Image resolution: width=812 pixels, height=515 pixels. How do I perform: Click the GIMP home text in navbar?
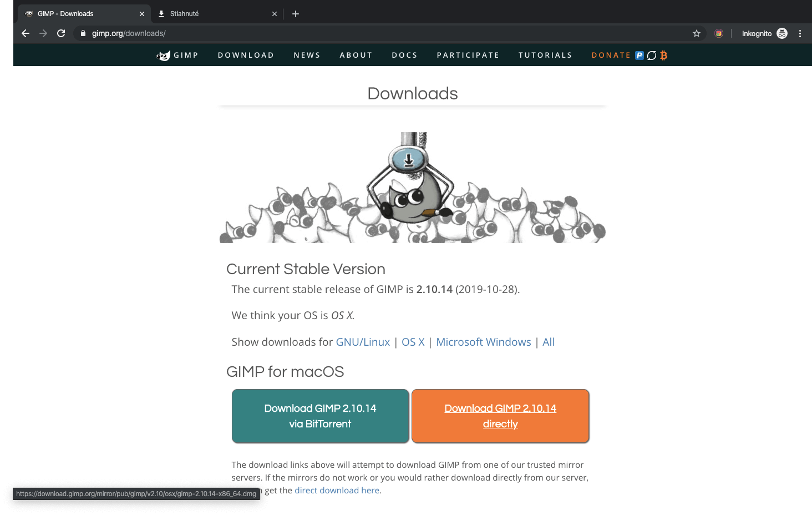[186, 55]
